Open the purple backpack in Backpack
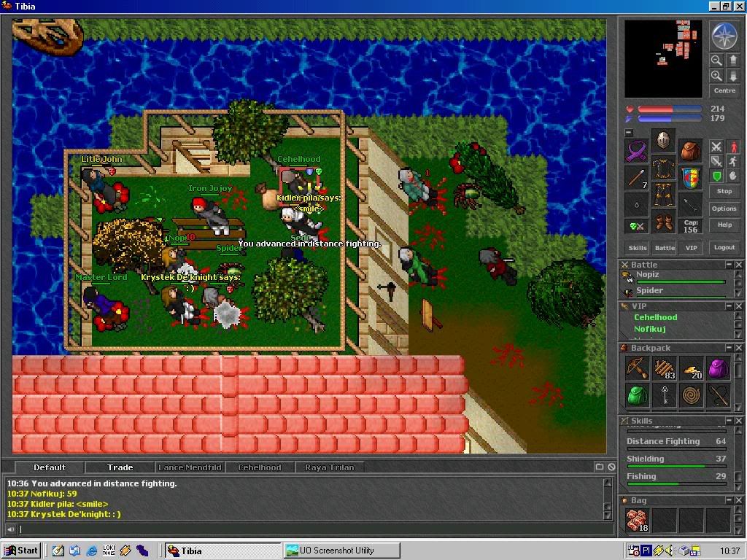 pyautogui.click(x=719, y=368)
